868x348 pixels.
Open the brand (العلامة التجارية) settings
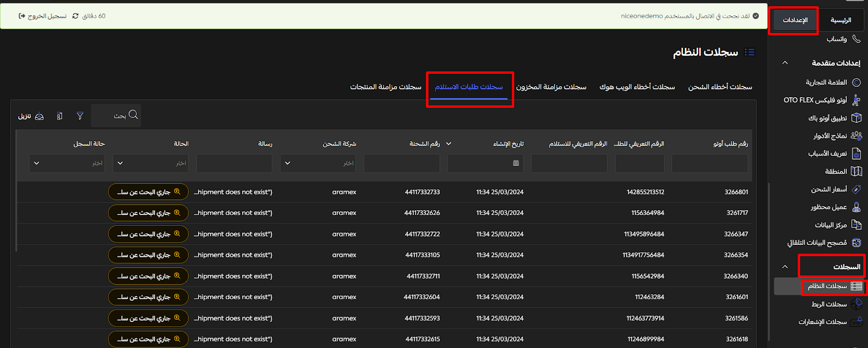833,83
